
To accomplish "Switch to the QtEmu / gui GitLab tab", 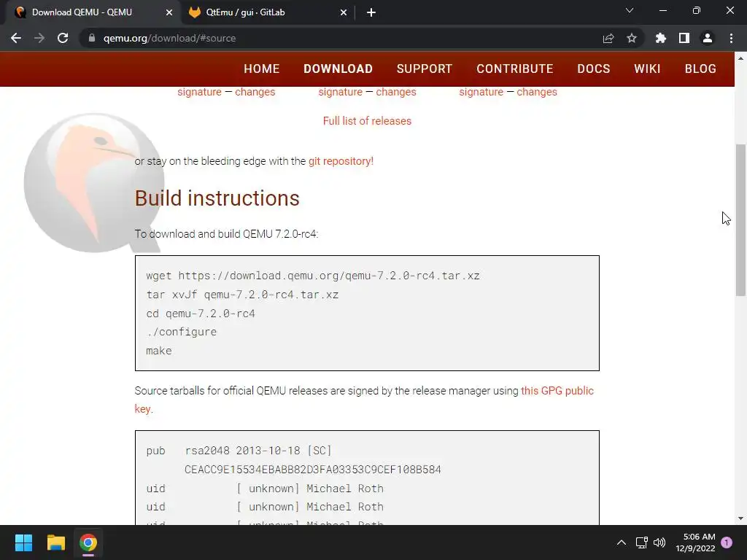I will click(x=268, y=12).
